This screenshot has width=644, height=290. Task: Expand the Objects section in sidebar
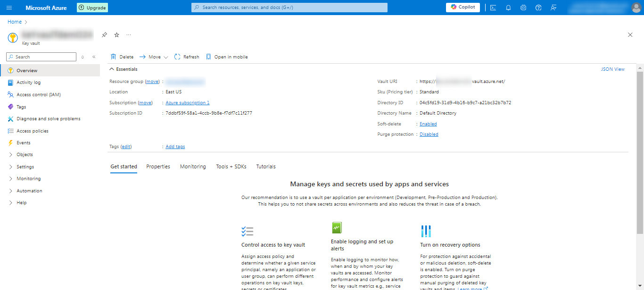(x=25, y=155)
